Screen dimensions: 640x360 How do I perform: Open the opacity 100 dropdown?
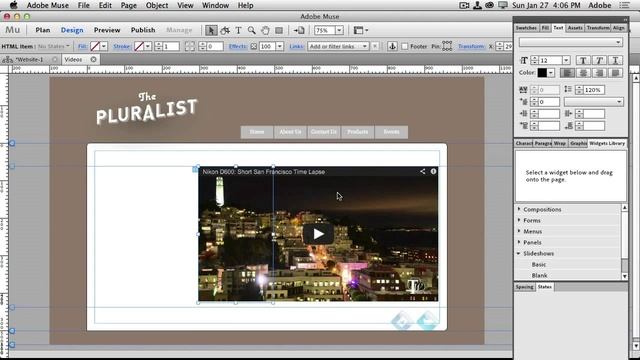280,46
